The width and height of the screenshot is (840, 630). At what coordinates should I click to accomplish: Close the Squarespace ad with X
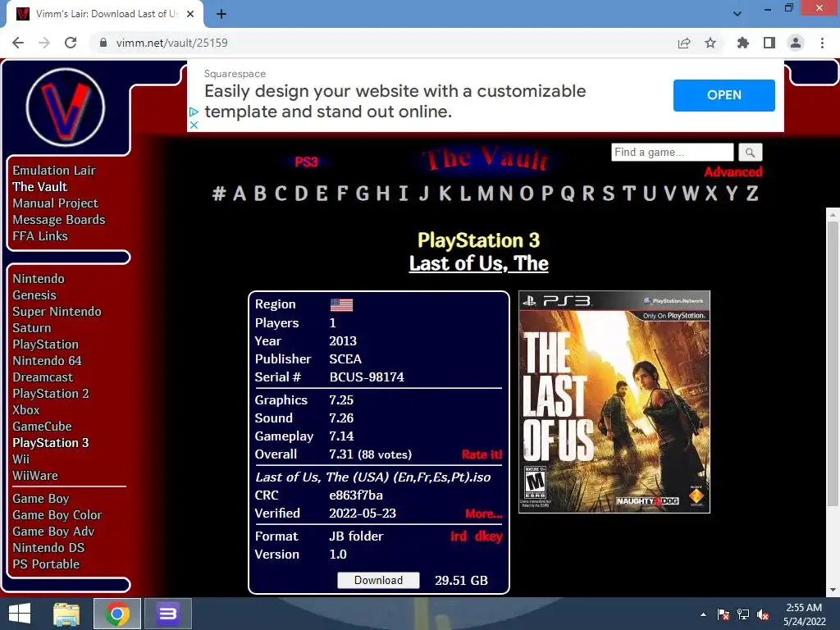point(194,125)
